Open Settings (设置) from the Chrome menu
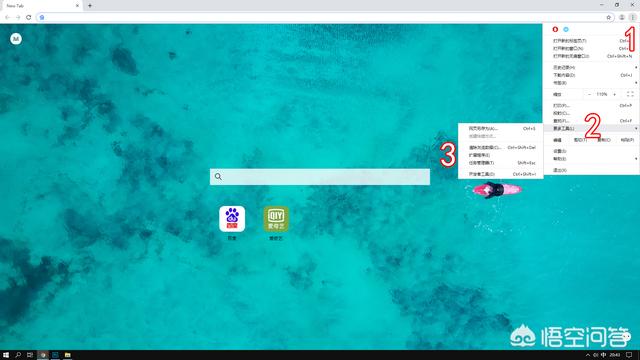 [x=591, y=151]
